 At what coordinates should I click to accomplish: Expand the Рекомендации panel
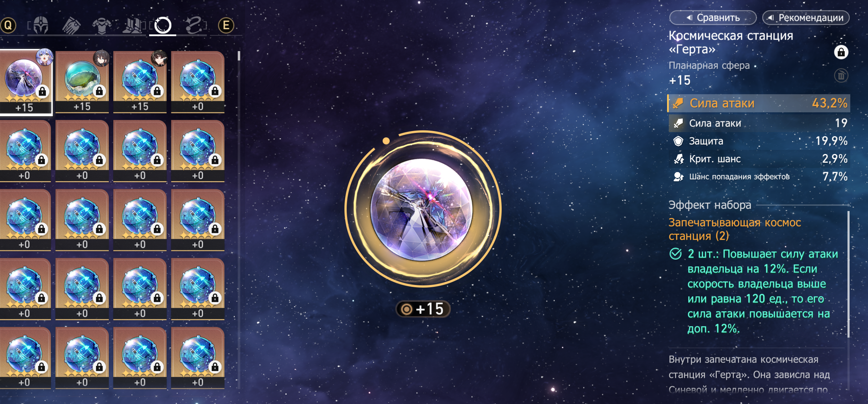[x=806, y=18]
